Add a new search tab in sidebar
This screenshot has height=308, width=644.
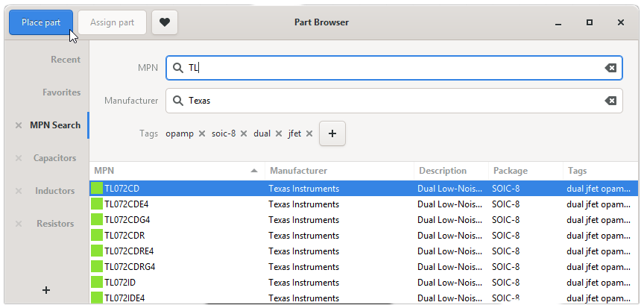tap(46, 290)
